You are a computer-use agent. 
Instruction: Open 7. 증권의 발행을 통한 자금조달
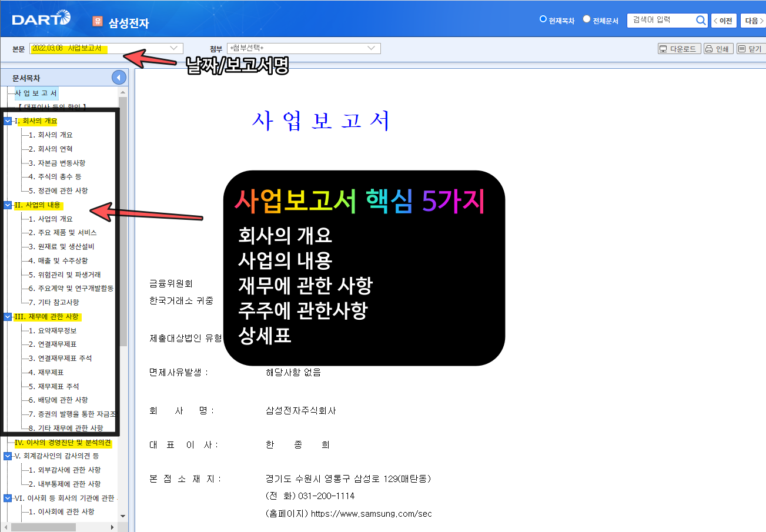(72, 414)
